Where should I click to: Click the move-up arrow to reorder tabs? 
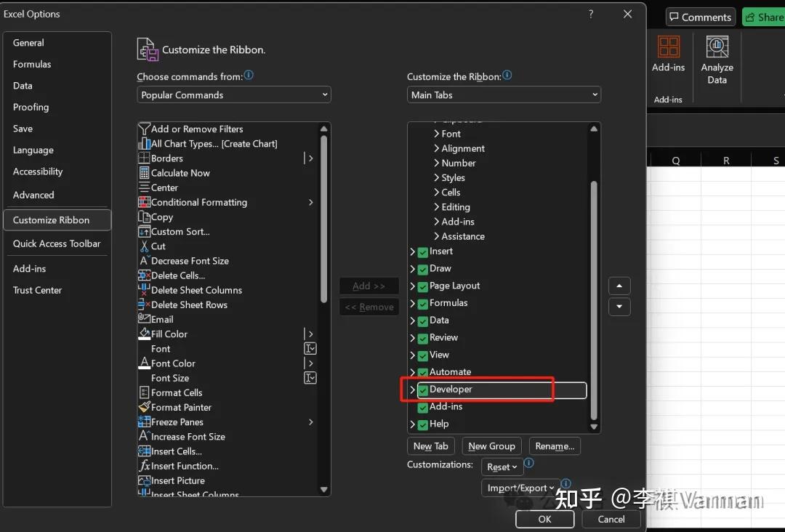click(x=619, y=286)
